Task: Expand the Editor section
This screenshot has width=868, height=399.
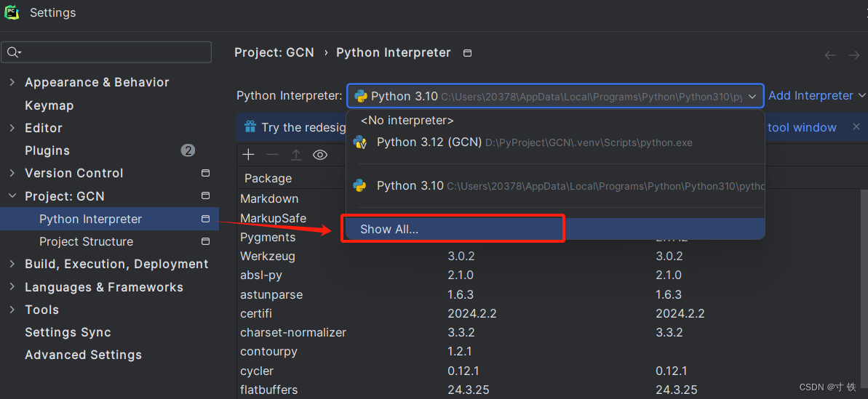Action: pos(12,128)
